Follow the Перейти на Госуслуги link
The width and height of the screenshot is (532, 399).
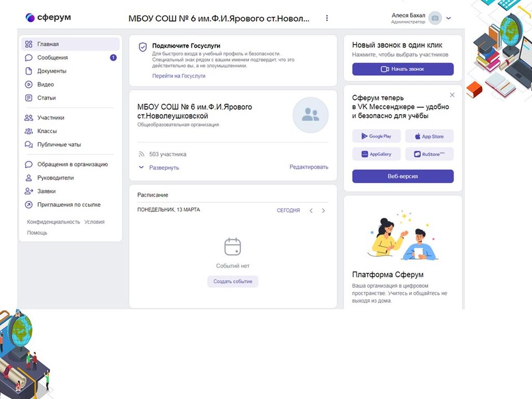coord(179,76)
